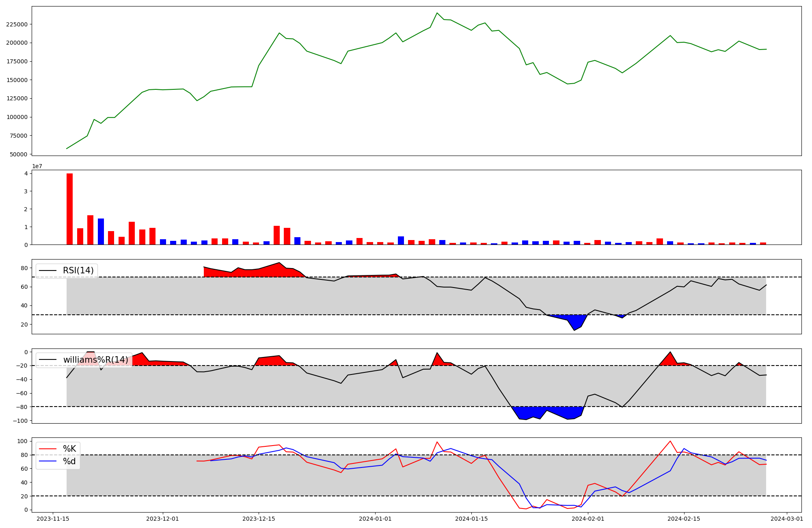Click the 2024-01-15 date tick label
The height and width of the screenshot is (528, 812).
point(471,519)
